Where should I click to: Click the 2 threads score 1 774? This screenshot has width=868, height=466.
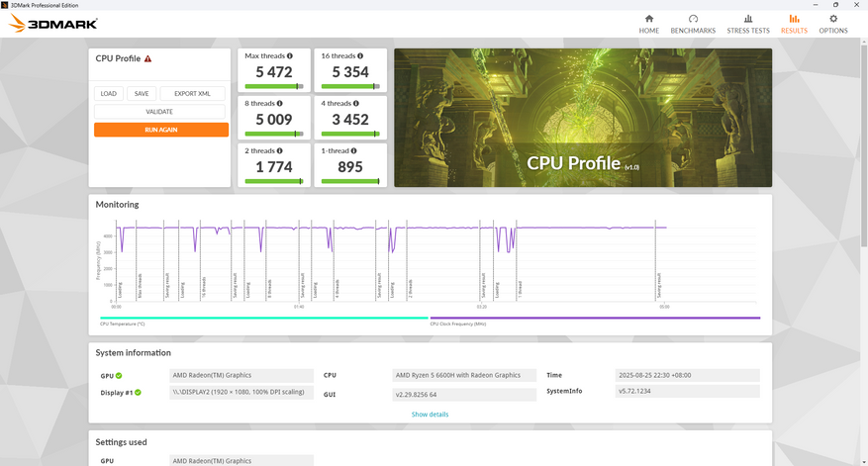[x=274, y=166]
